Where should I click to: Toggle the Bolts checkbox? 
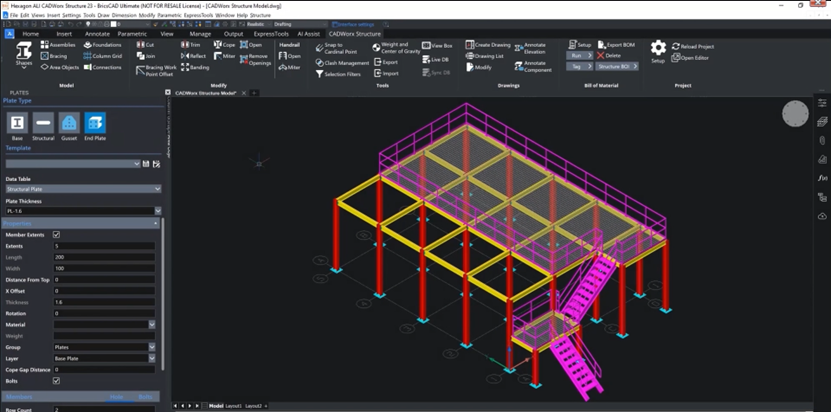tap(57, 381)
